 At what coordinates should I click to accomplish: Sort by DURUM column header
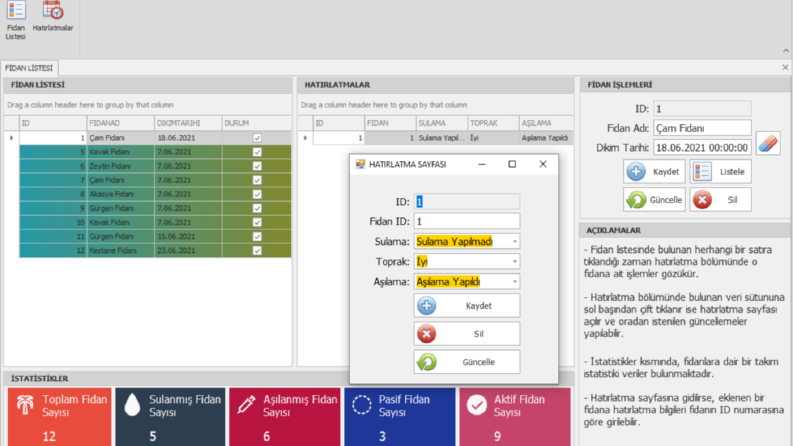pos(256,123)
